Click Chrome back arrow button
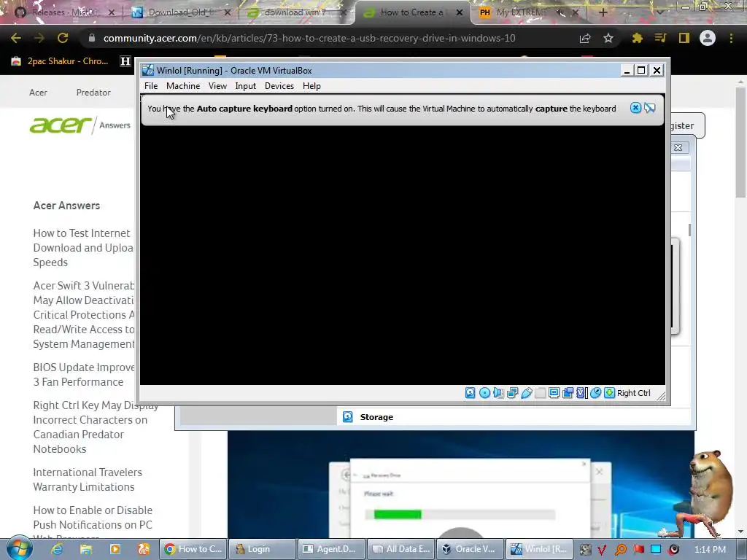 tap(16, 38)
